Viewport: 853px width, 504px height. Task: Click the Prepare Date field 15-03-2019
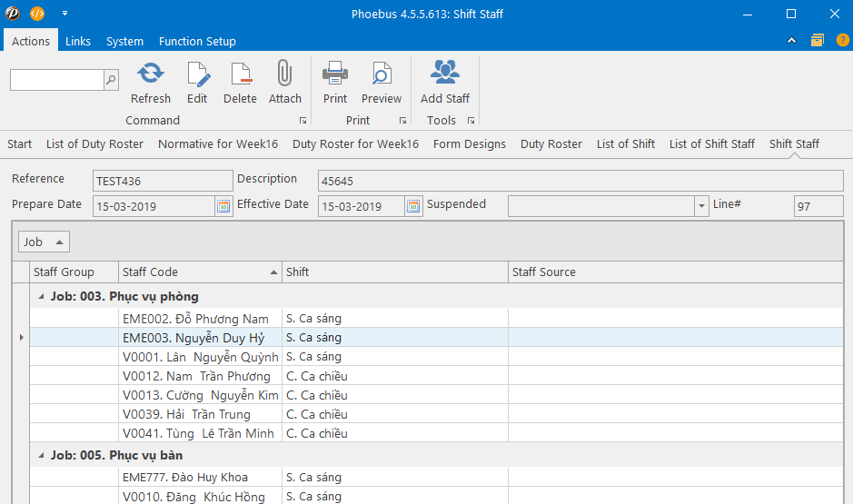[154, 206]
